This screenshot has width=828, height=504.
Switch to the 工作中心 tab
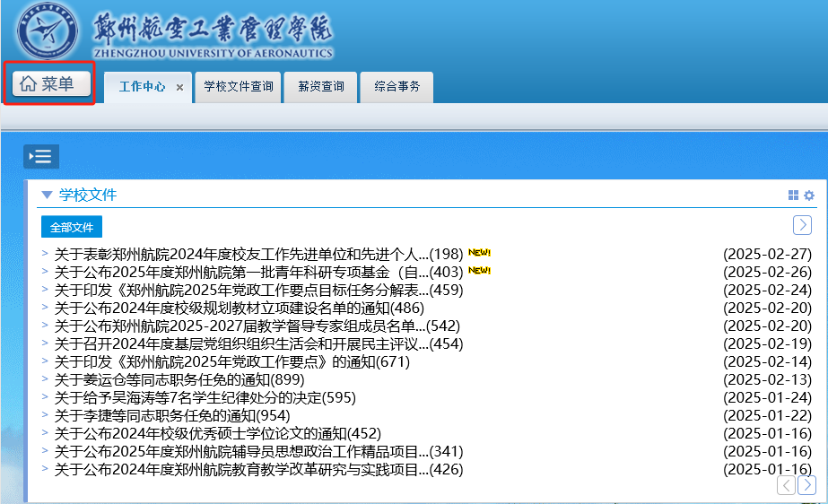[142, 87]
